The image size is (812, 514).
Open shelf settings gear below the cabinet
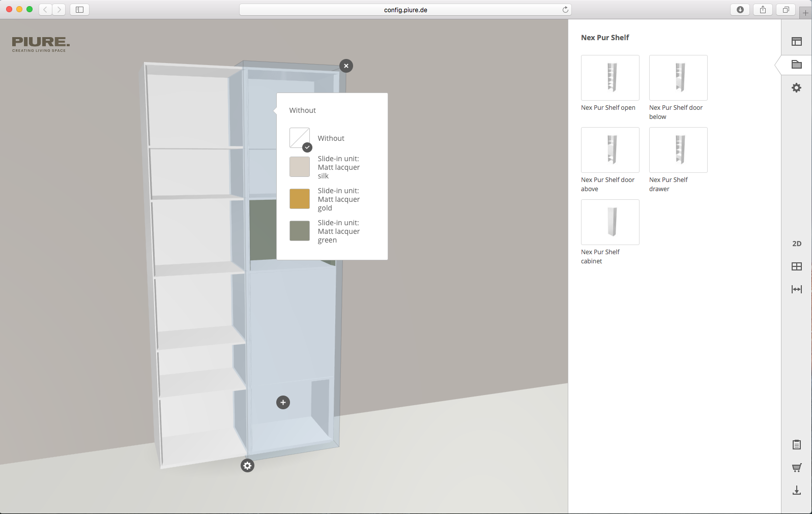(x=247, y=465)
